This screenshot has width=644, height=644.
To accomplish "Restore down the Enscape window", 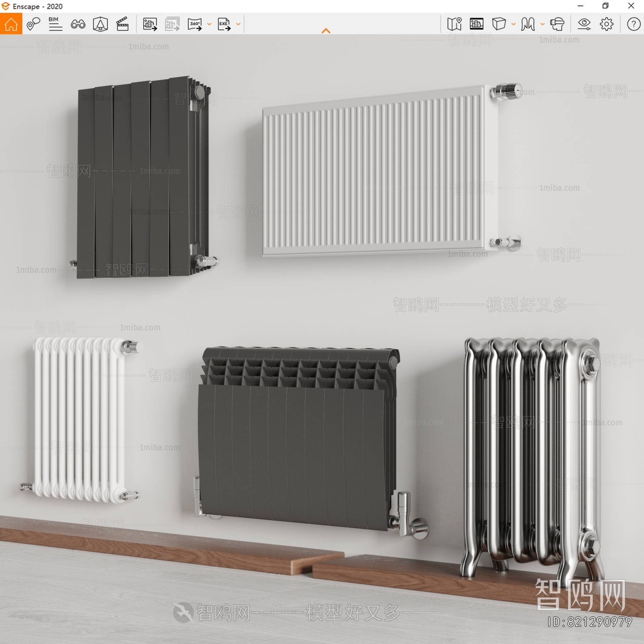I will pos(605,6).
